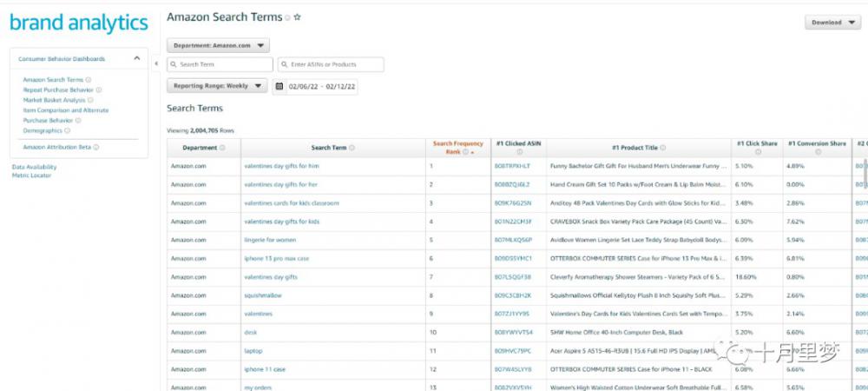Open search term lingerie for women

[x=270, y=240]
